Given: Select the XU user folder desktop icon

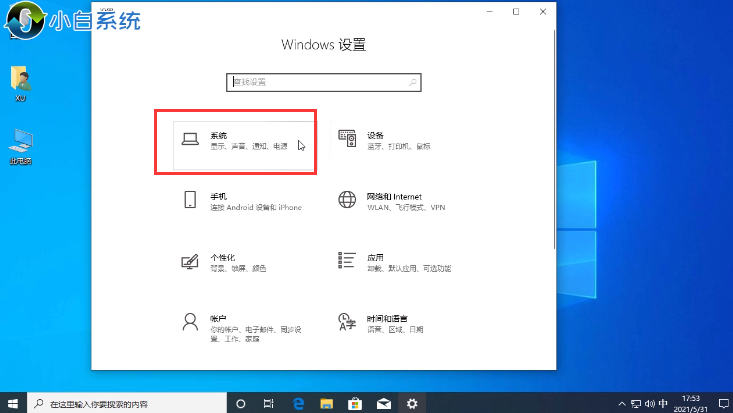Looking at the screenshot, I should [20, 84].
